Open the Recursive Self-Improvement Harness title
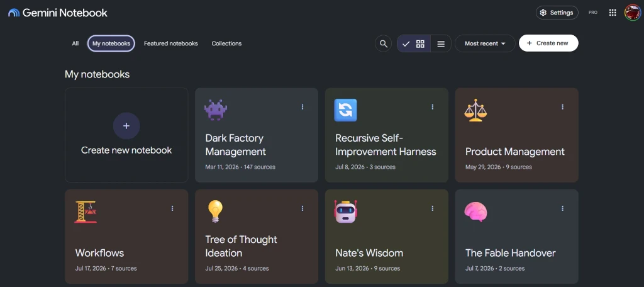 click(x=386, y=145)
